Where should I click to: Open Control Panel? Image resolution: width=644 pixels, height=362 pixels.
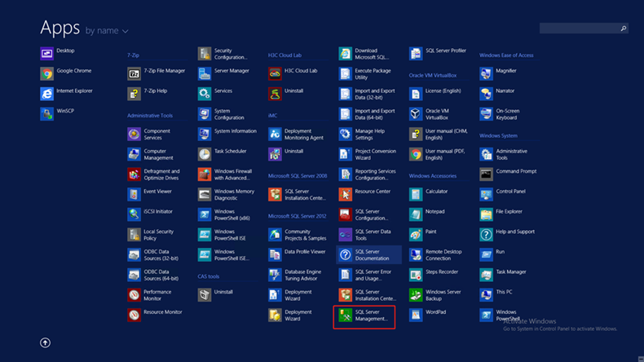tap(504, 194)
